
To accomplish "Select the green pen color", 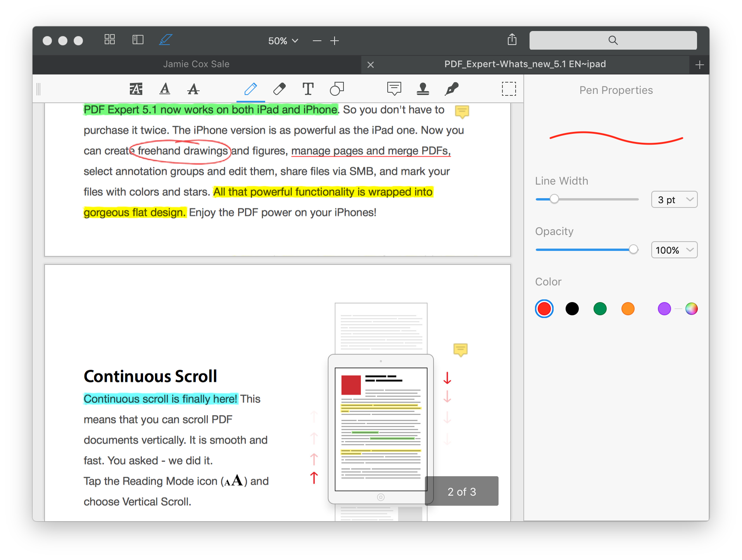I will click(600, 308).
